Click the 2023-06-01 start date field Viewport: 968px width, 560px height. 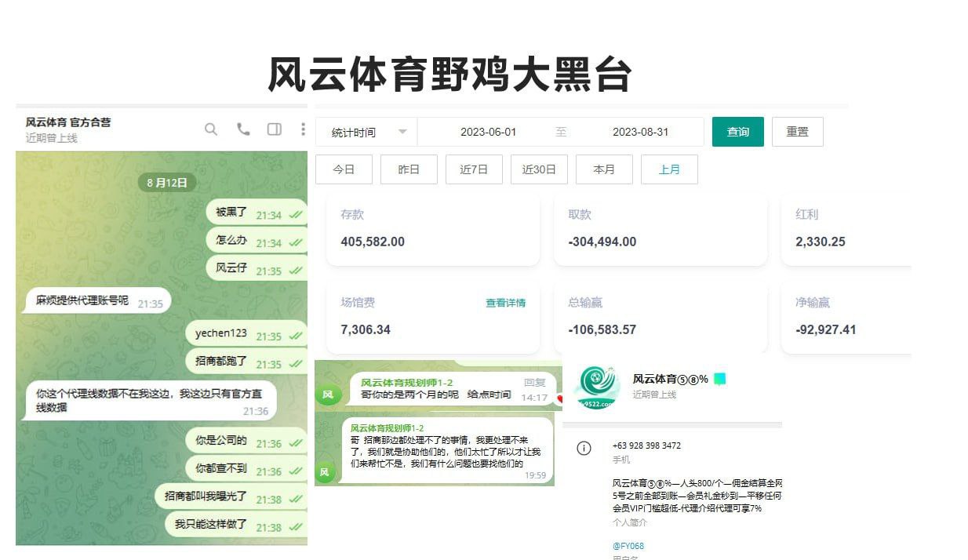click(489, 131)
